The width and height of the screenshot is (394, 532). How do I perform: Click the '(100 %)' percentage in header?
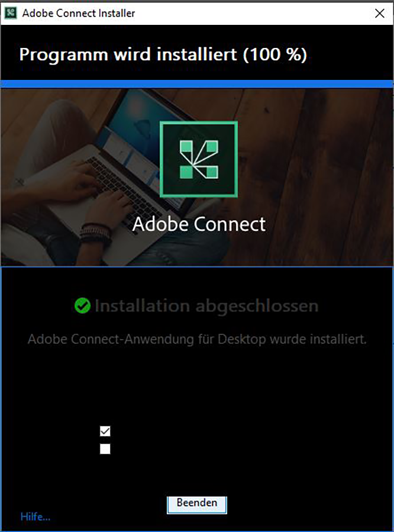tap(275, 54)
